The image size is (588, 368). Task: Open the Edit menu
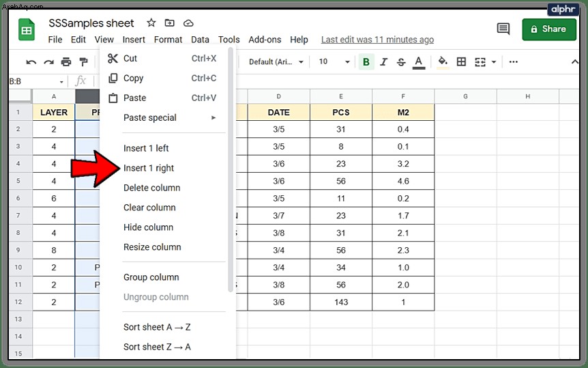[x=78, y=40]
